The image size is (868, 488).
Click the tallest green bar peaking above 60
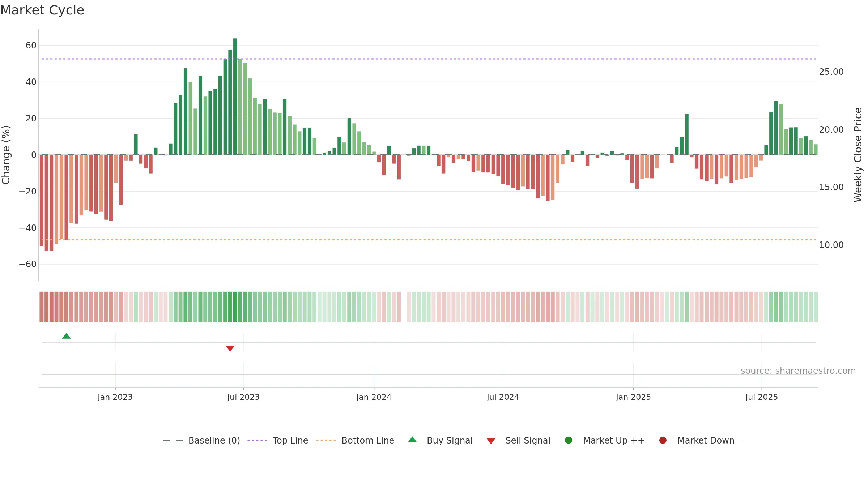235,97
